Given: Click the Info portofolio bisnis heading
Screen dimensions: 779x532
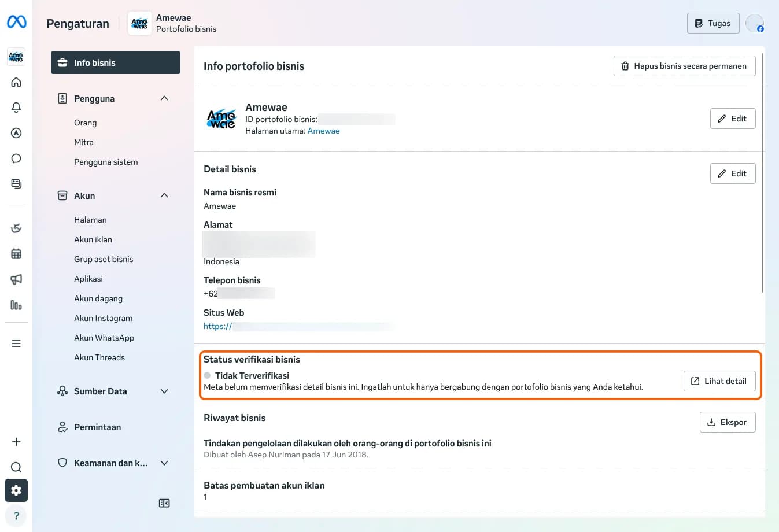Looking at the screenshot, I should pos(254,66).
